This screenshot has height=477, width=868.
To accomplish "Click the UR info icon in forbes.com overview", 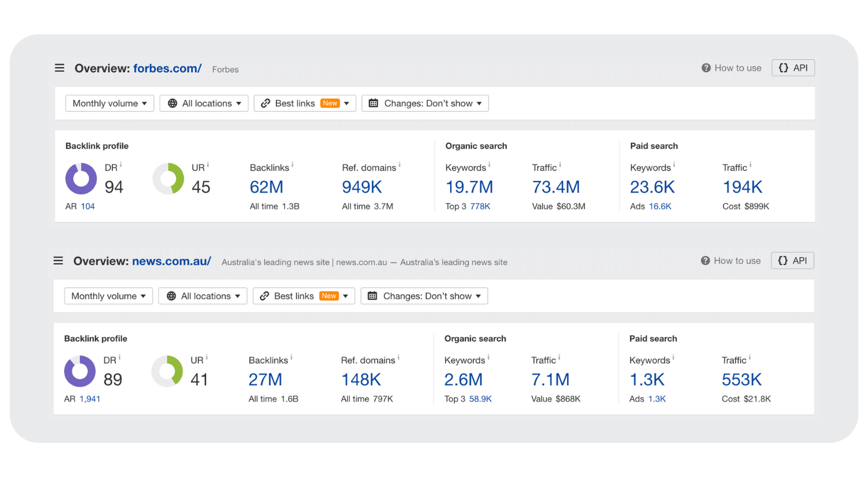I will click(x=208, y=165).
